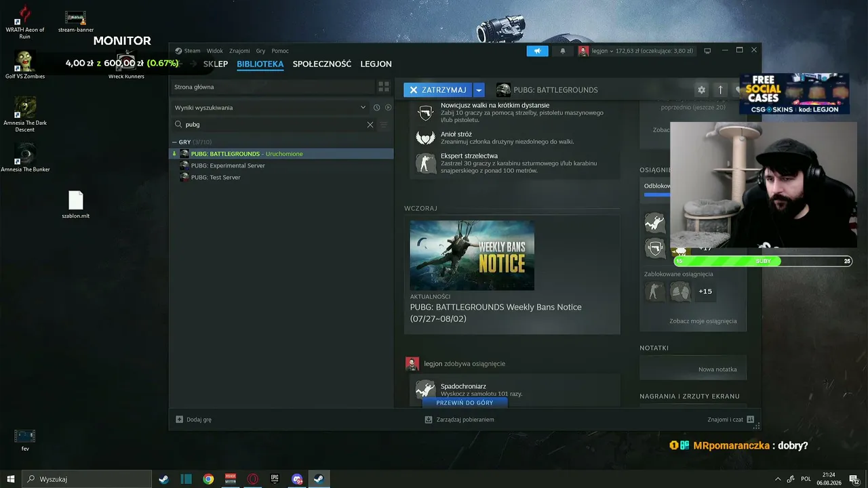Click the ready-to-play filter icon
Screen dimensions: 868x488
coord(388,108)
